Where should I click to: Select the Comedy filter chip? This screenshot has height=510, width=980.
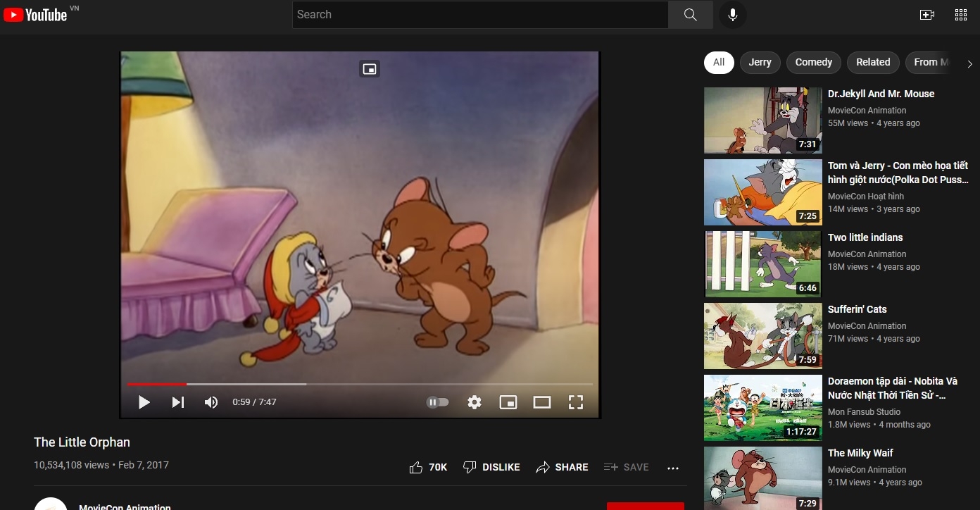[813, 62]
